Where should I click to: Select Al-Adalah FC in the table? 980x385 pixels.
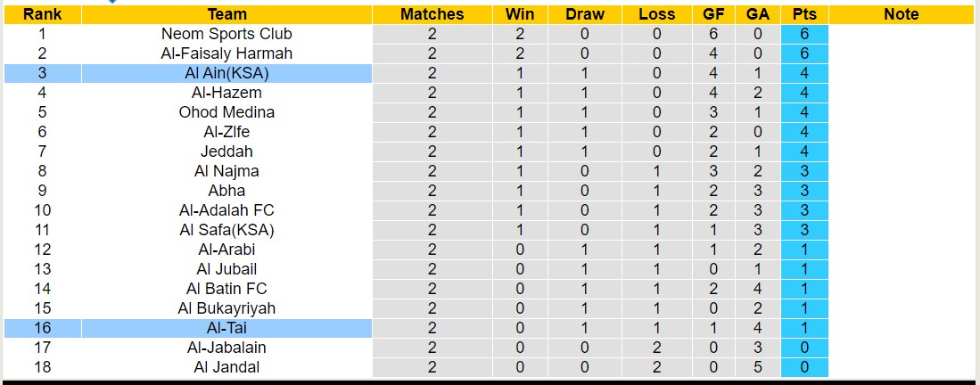pyautogui.click(x=226, y=210)
